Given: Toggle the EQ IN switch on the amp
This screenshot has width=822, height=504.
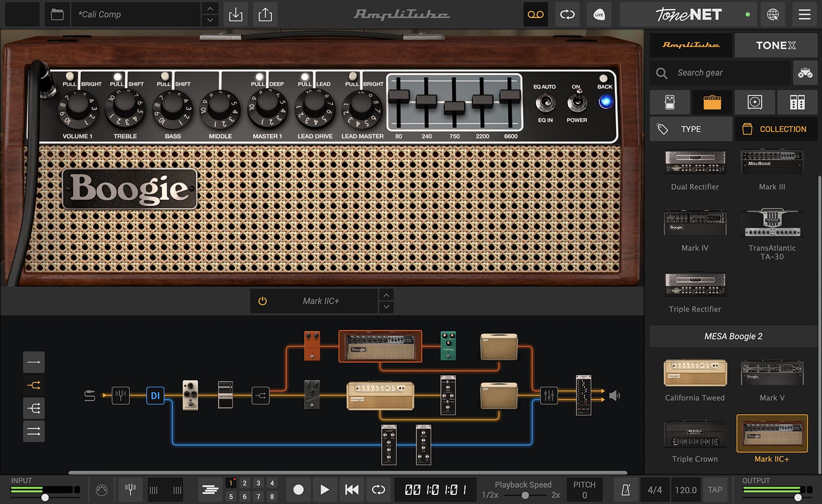Looking at the screenshot, I should pyautogui.click(x=545, y=102).
